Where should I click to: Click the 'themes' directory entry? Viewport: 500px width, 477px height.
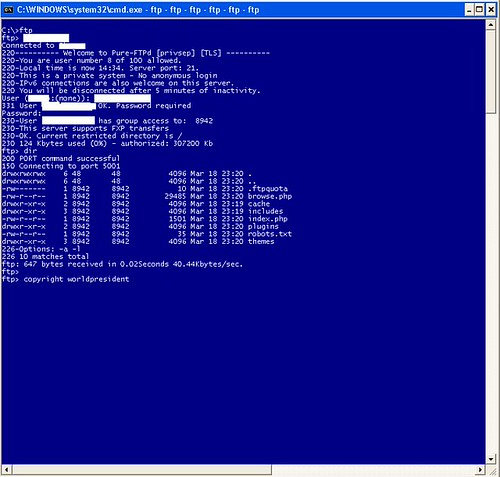(261, 241)
